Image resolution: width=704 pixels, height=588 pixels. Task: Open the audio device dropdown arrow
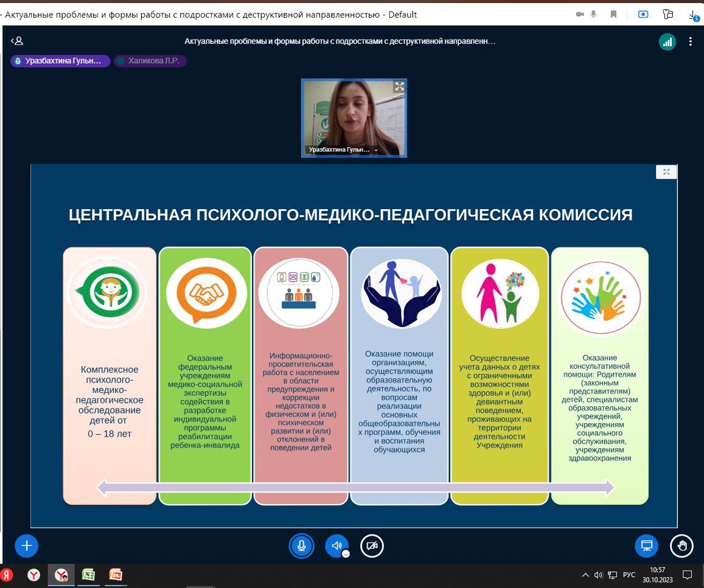coord(346,554)
